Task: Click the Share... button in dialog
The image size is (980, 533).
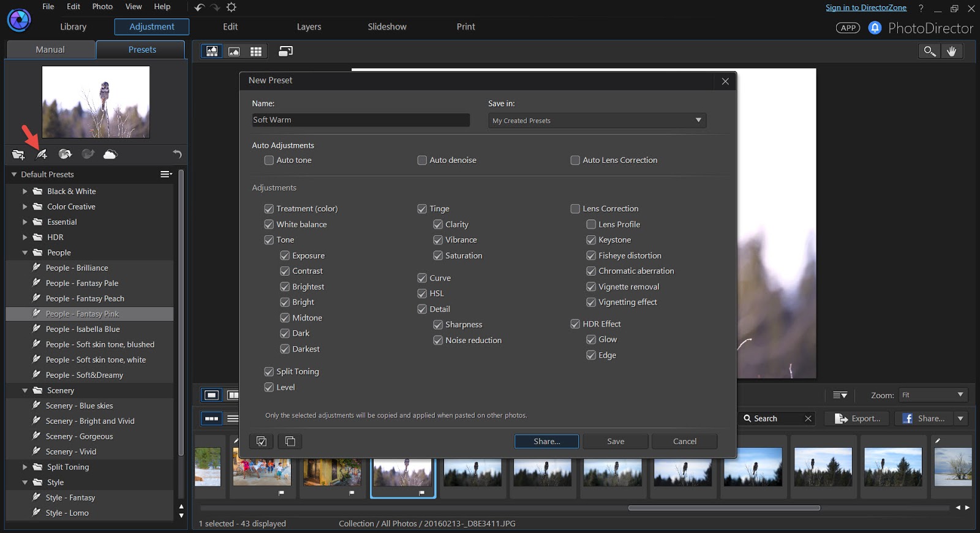Action: [546, 441]
